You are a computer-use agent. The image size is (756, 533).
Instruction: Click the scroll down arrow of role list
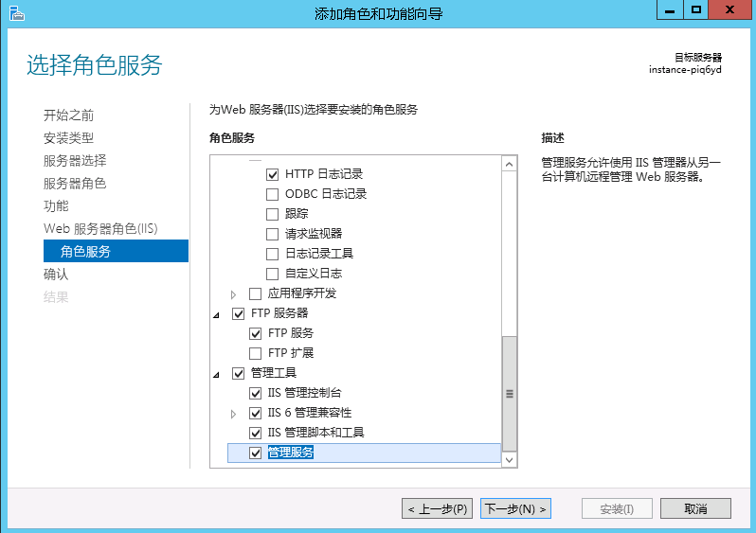(509, 460)
